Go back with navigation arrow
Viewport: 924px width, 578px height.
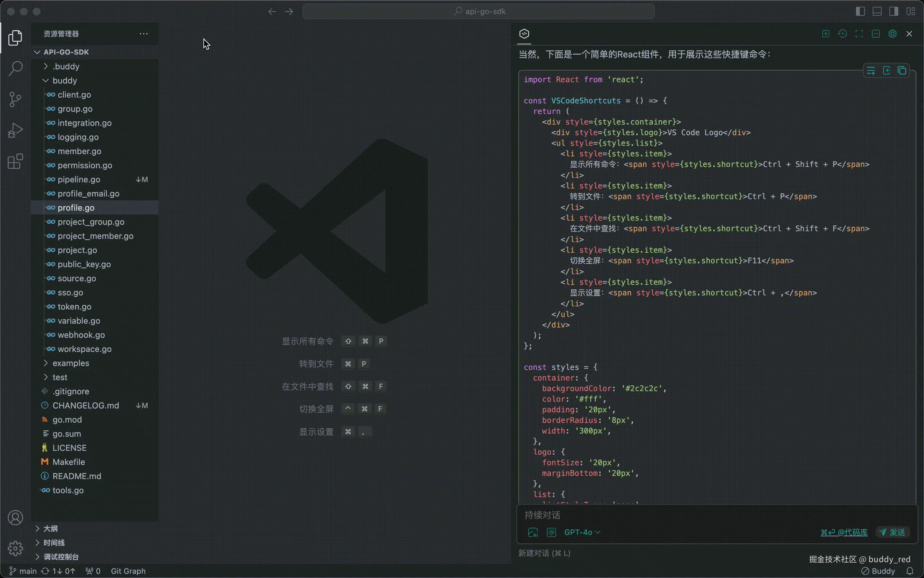(272, 12)
